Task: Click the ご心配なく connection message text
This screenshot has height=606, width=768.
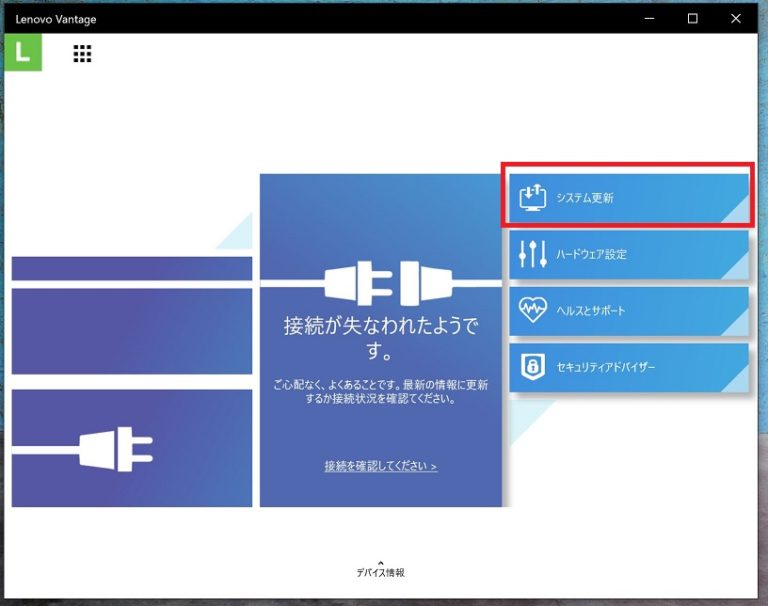Action: tap(381, 392)
